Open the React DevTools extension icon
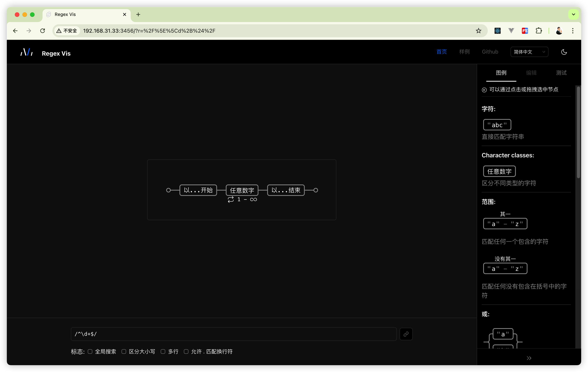Image resolution: width=588 pixels, height=372 pixels. (497, 31)
